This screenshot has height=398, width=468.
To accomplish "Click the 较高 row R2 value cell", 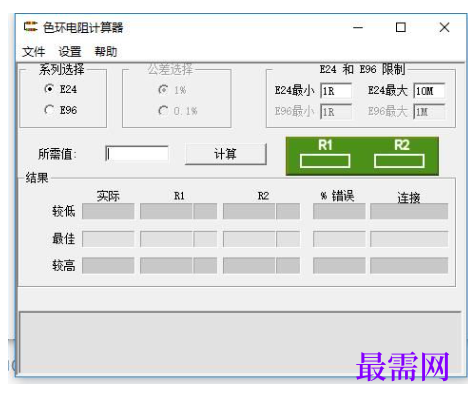I will point(249,266).
